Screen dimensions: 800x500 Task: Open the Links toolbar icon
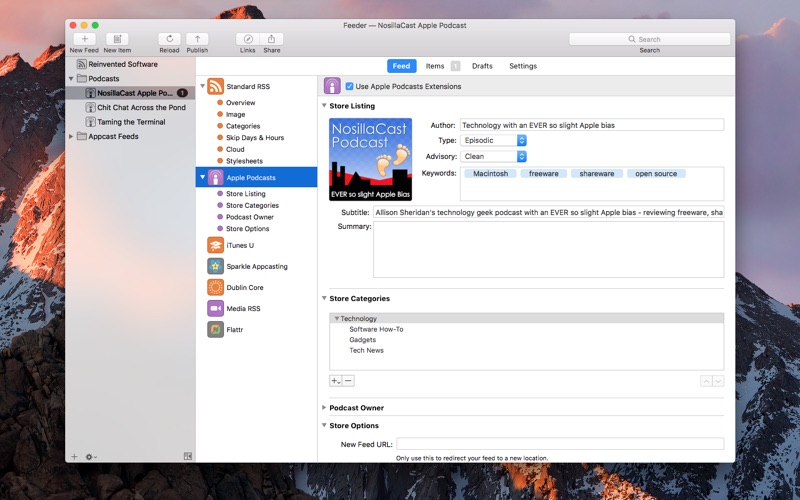[x=247, y=39]
